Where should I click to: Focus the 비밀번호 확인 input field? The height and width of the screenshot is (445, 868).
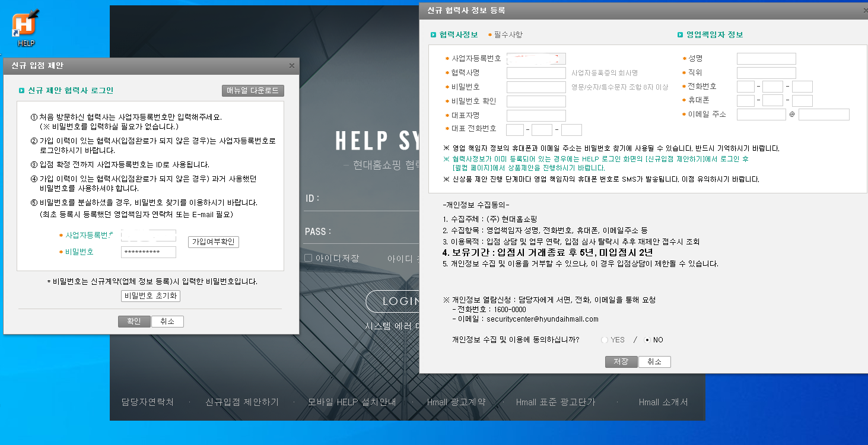(x=536, y=101)
